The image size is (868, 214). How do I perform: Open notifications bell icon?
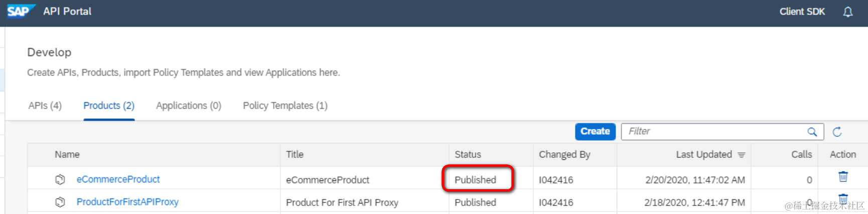point(847,12)
